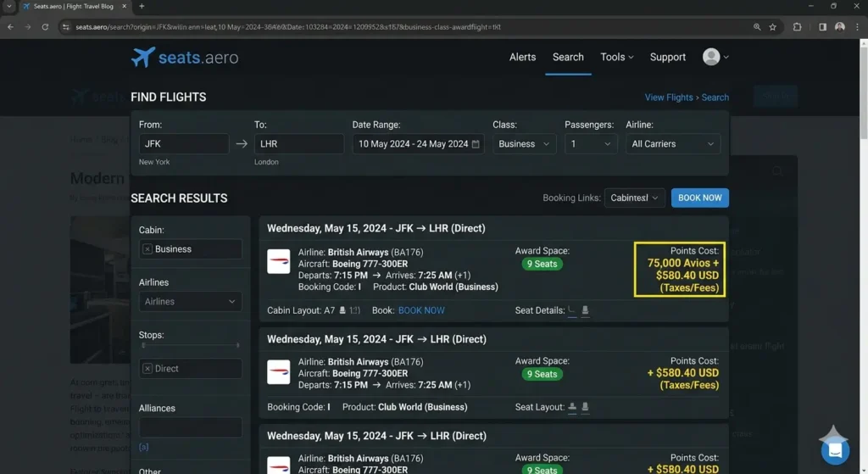868x474 pixels.
Task: Open the Tools navigation menu
Action: click(x=616, y=58)
